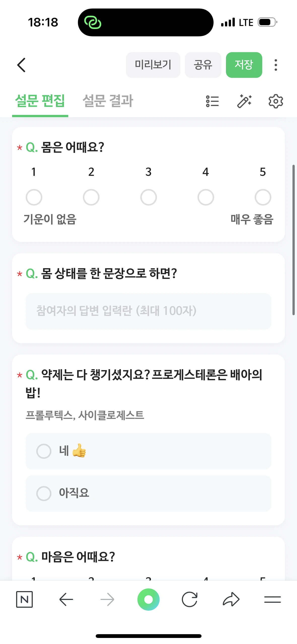297x644 pixels.
Task: Tap the share arrow icon in bottom bar
Action: click(x=231, y=599)
